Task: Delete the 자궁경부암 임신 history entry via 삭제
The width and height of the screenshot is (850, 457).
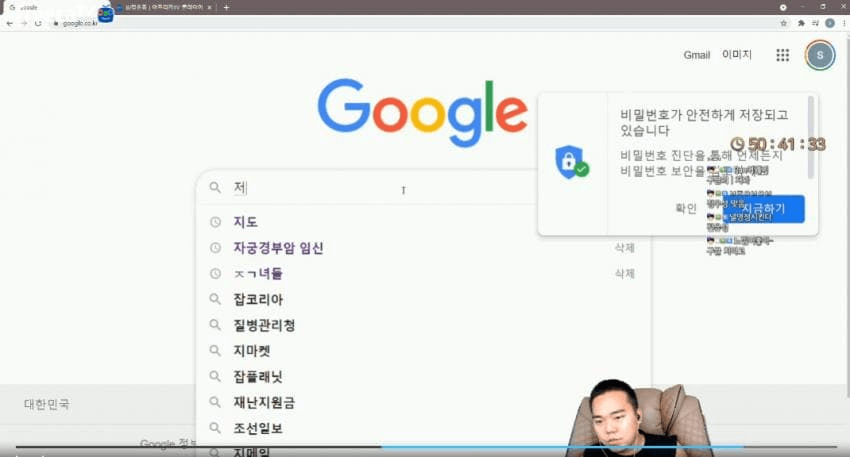Action: coord(624,248)
